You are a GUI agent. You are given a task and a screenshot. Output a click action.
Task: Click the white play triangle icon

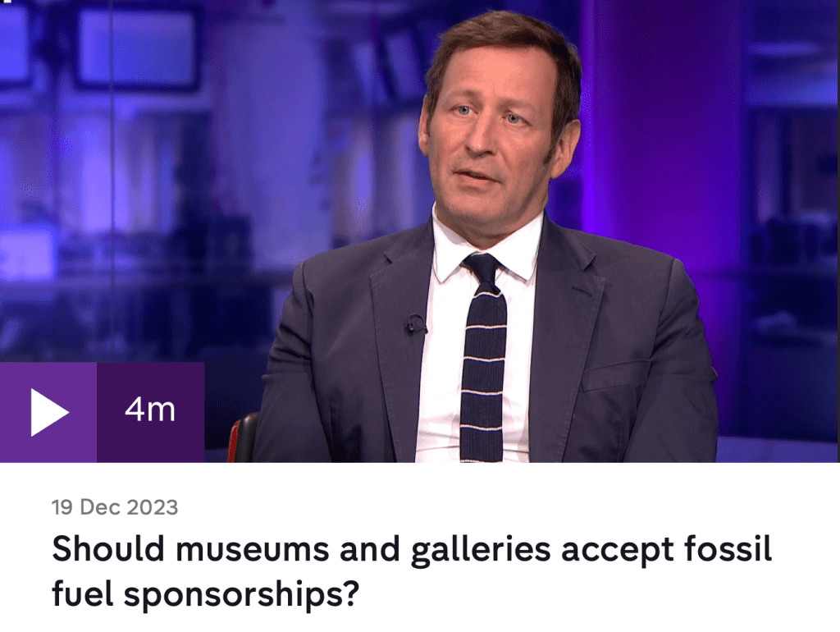[49, 412]
